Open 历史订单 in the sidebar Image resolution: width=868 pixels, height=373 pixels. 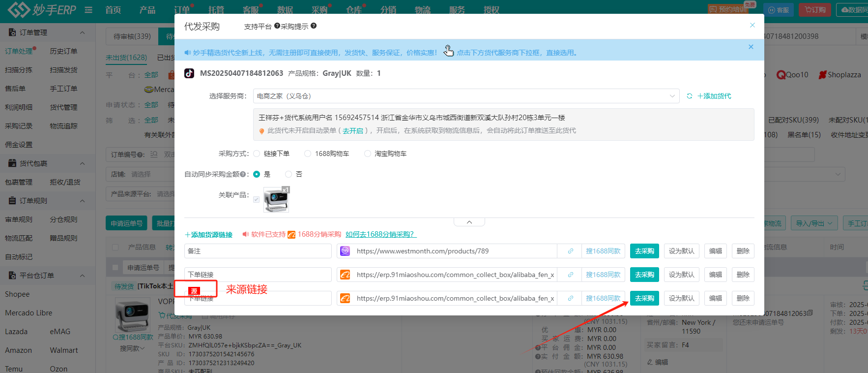63,51
